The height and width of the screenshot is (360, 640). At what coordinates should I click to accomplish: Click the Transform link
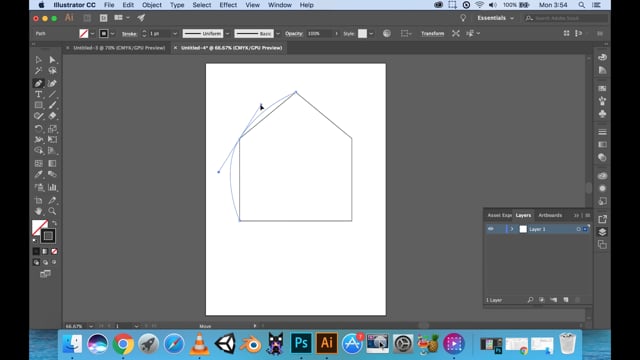tap(432, 33)
